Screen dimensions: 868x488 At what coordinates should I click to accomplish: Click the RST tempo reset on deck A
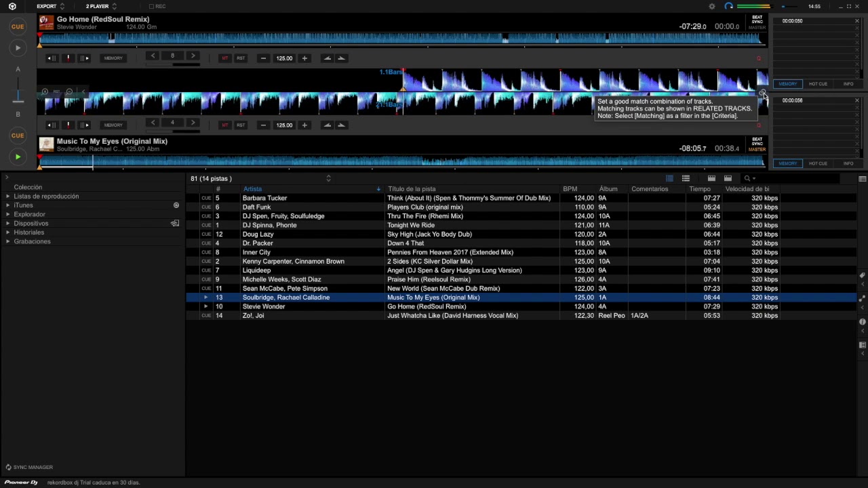[x=241, y=58]
